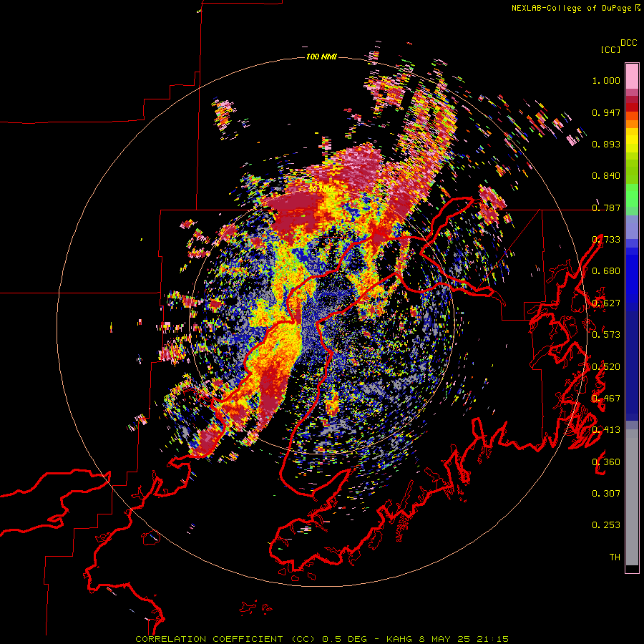Pick the bright green segment of the color bar
The height and width of the screenshot is (644, 644).
click(632, 195)
